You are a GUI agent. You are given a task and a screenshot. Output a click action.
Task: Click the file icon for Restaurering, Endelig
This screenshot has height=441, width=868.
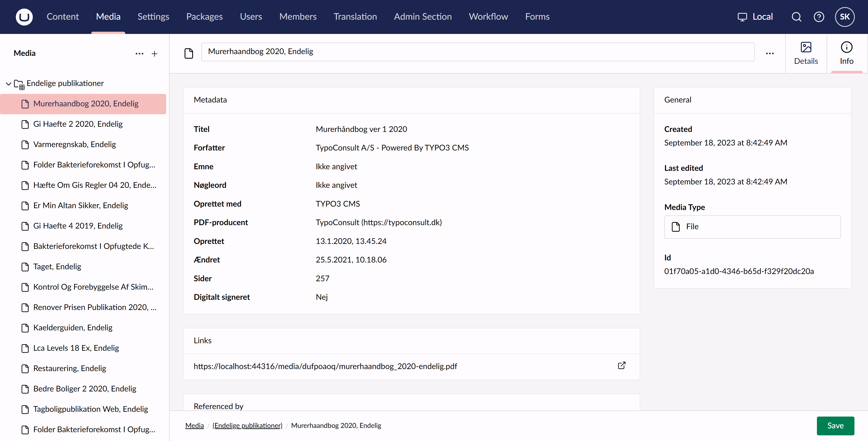coord(25,368)
